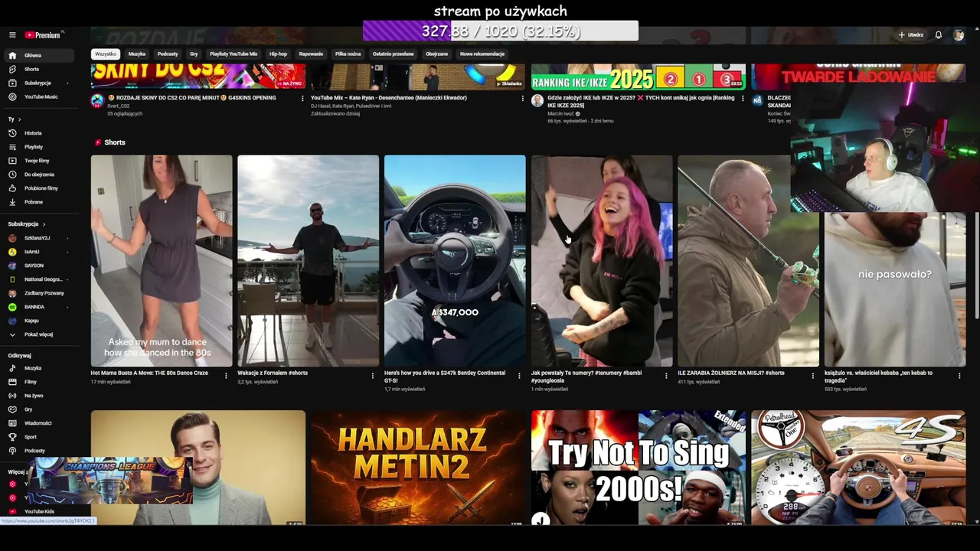980x551 pixels.
Task: Open the Historia clock-arrow icon
Action: 12,133
